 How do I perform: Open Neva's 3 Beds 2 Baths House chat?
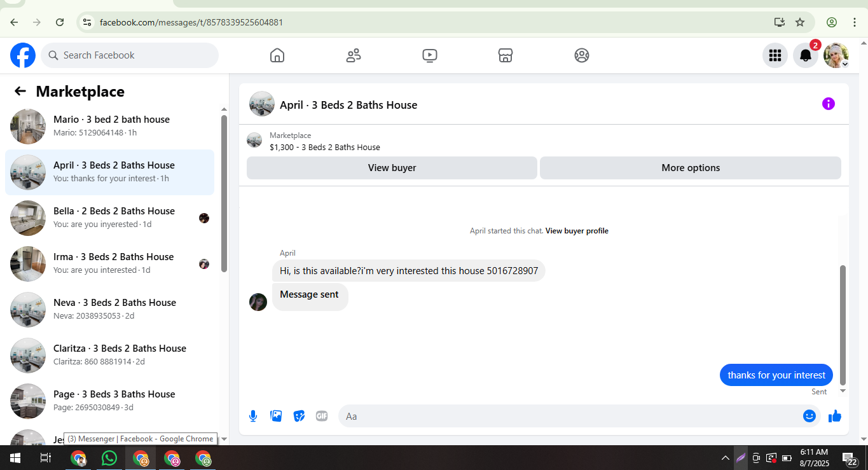(109, 310)
